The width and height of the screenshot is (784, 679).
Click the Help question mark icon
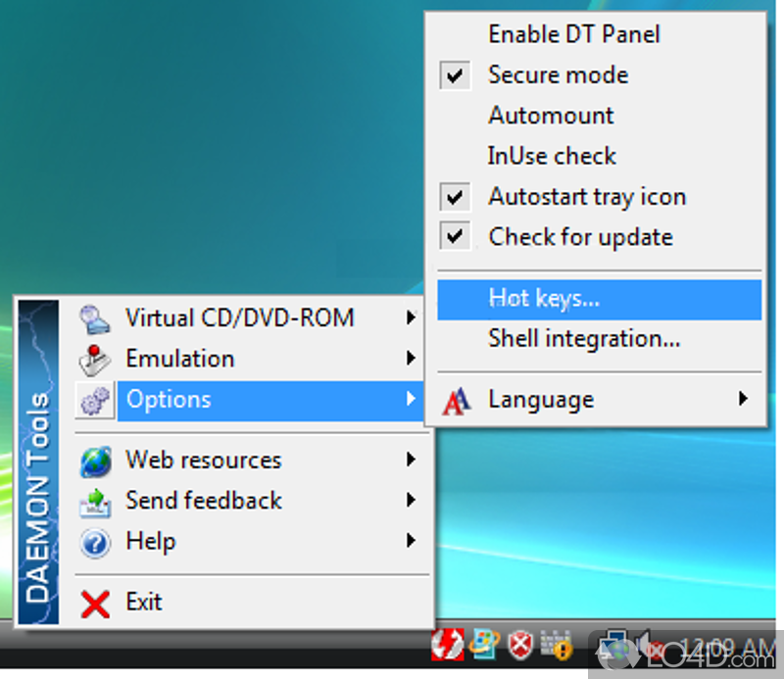point(95,543)
